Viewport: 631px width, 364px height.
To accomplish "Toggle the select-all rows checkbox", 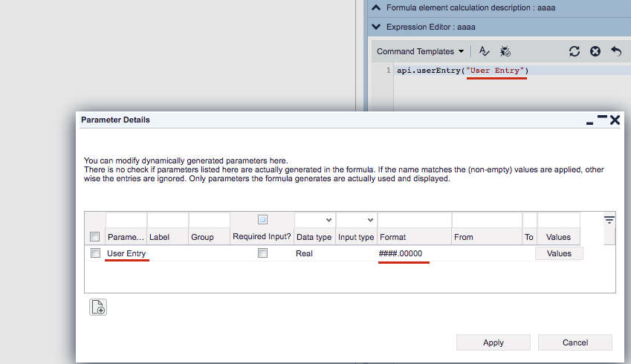I will (x=95, y=237).
